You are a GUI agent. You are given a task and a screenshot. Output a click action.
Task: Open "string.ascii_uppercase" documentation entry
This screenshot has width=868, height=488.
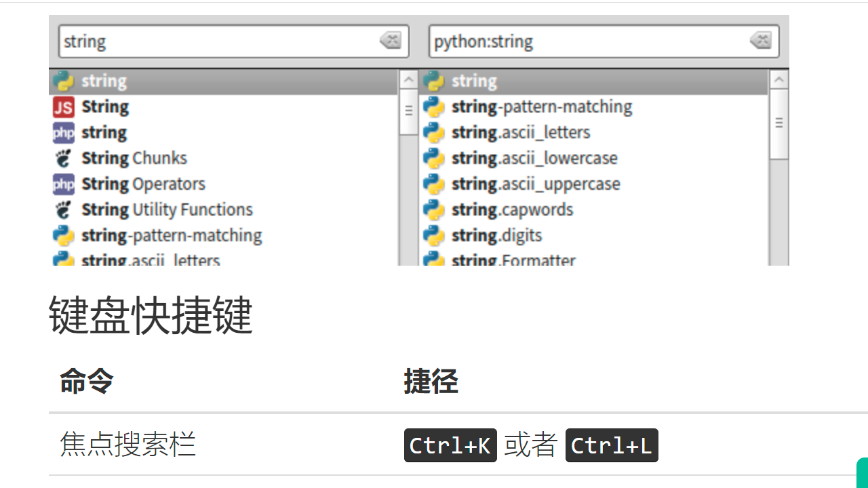click(x=536, y=184)
